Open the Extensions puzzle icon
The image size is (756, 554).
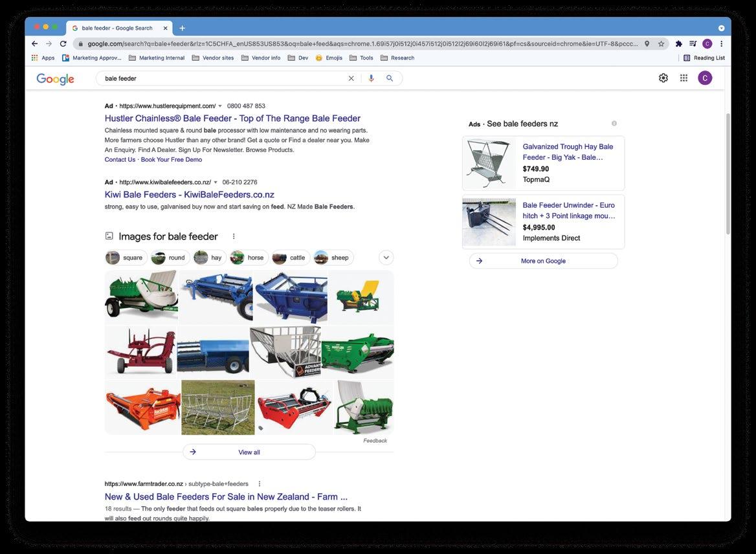[x=679, y=43]
